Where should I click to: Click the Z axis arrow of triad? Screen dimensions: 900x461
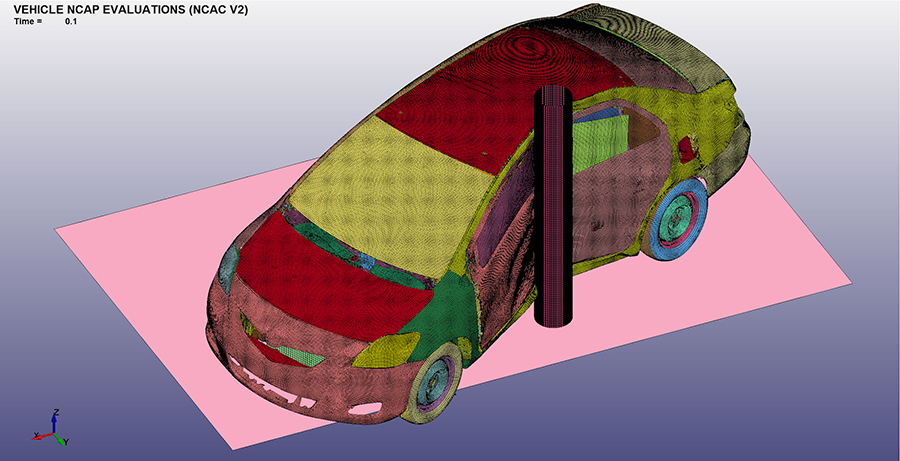tap(54, 420)
